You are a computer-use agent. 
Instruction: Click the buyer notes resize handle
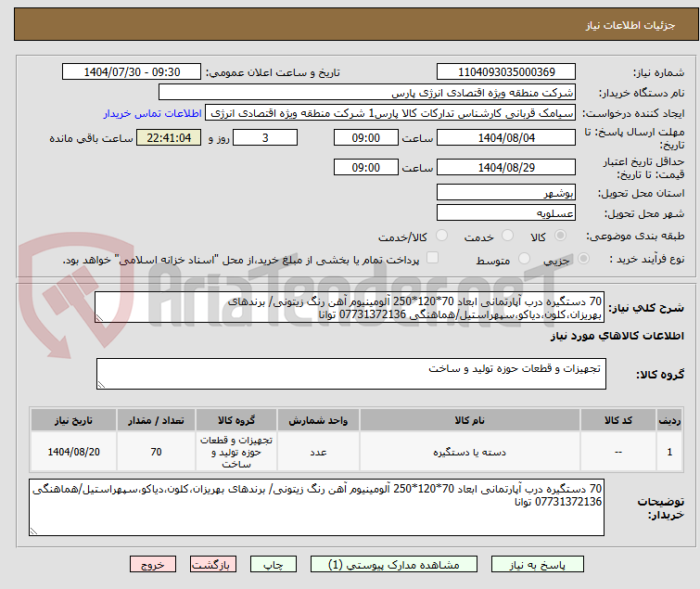pyautogui.click(x=33, y=531)
